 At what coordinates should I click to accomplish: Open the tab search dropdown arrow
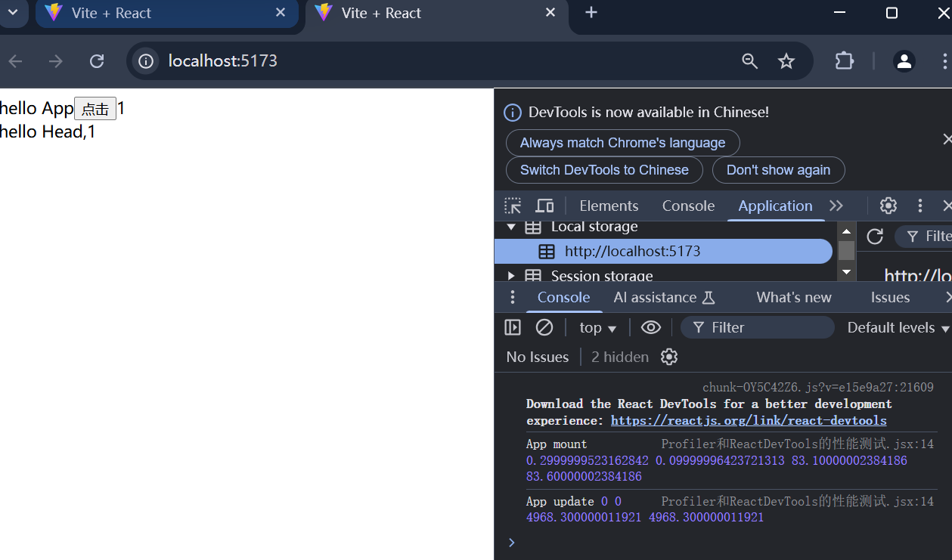point(13,13)
